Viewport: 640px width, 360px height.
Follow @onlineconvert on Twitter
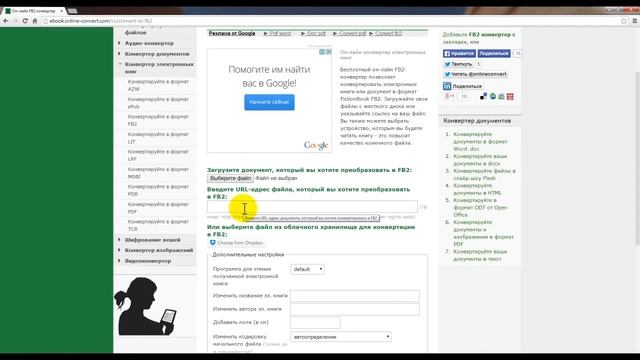(x=475, y=74)
